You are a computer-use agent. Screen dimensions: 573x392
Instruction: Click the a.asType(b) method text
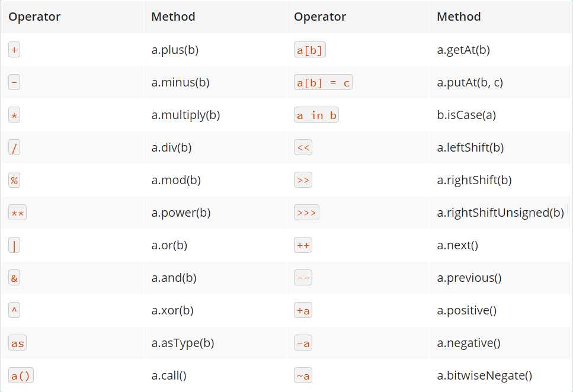point(183,343)
